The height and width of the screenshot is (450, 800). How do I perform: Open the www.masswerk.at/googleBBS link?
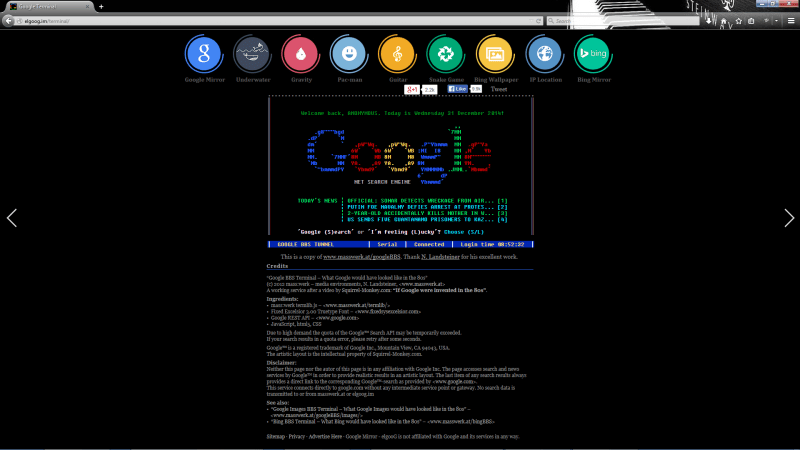[361, 257]
